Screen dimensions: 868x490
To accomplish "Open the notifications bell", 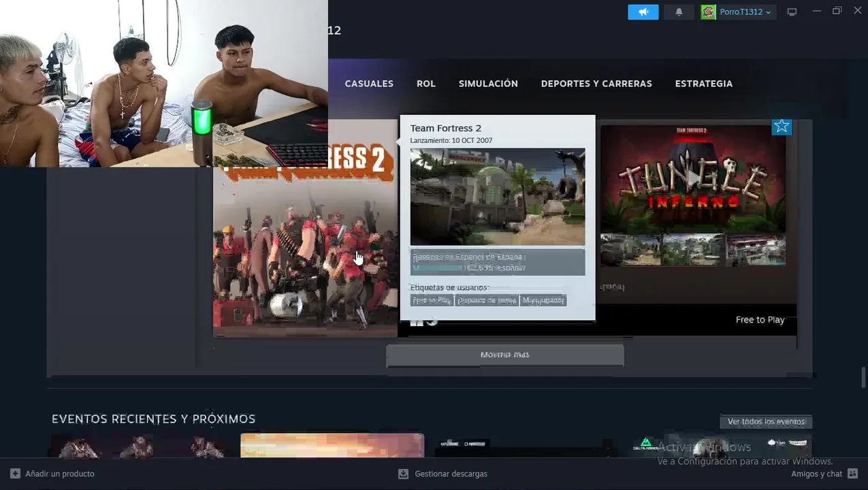I will (679, 12).
